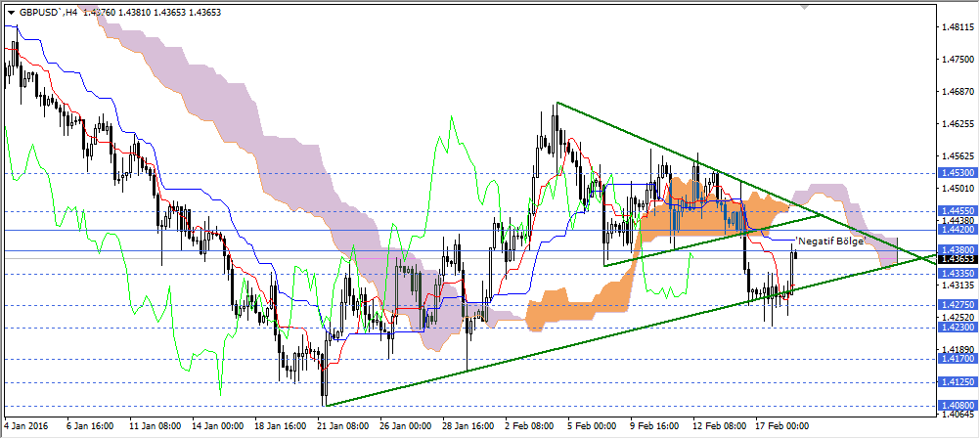Click the 1.41700 level price label
This screenshot has height=439, width=980.
click(x=957, y=359)
